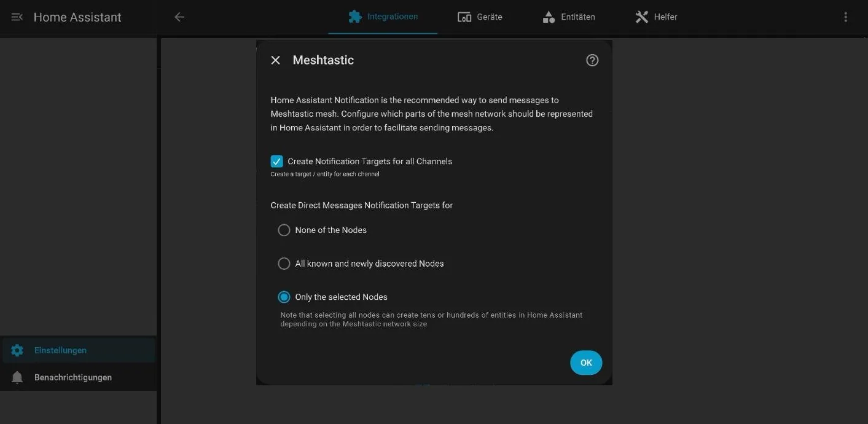Screen dimensions: 868x424
Task: Click the Meshtastic dialog title
Action: click(x=323, y=60)
